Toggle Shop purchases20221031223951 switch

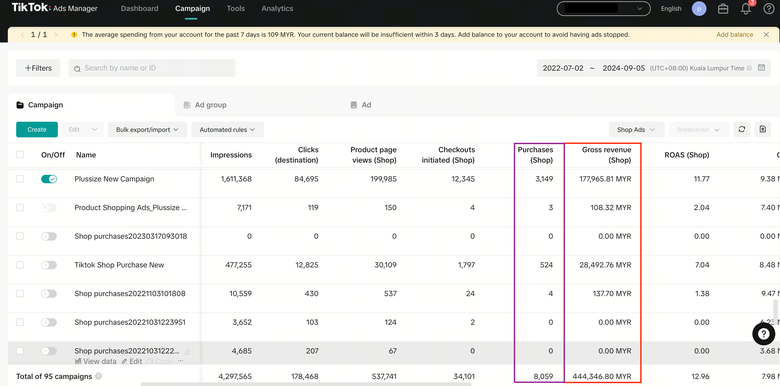(x=49, y=322)
